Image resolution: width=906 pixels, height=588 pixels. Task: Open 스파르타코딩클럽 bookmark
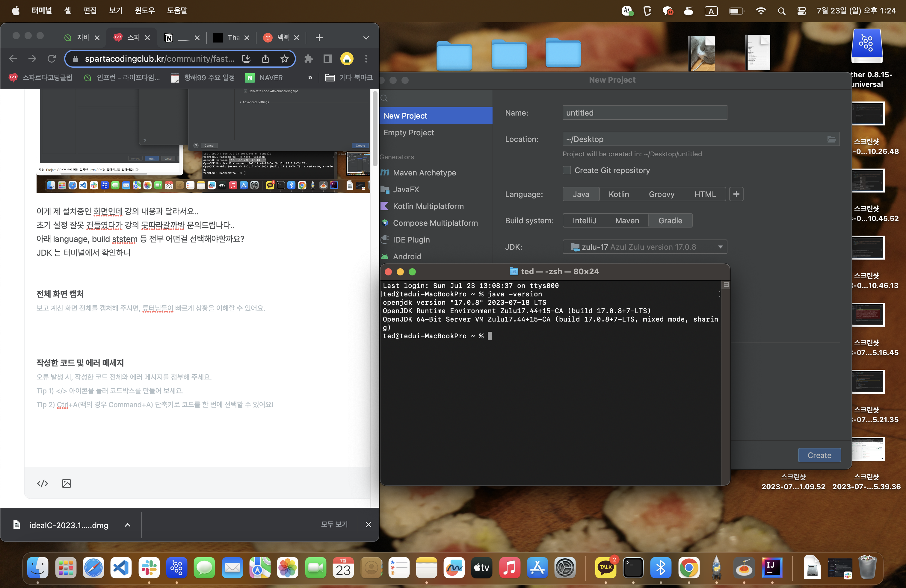[x=40, y=78]
